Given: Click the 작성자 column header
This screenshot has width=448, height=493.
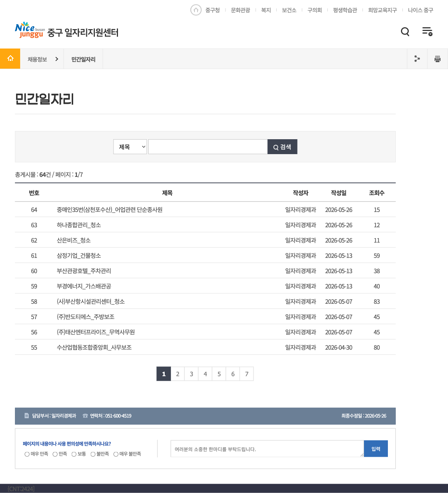Looking at the screenshot, I should [x=301, y=193].
